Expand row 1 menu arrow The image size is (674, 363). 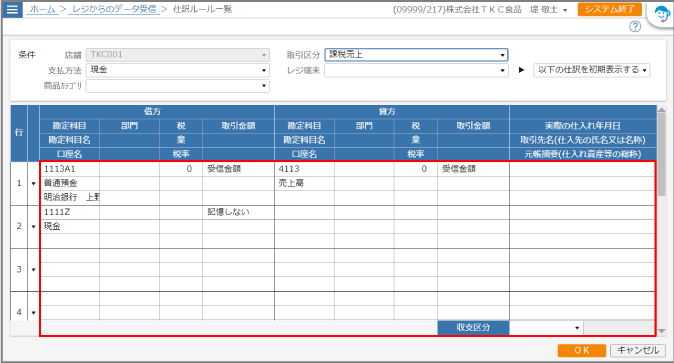[34, 184]
